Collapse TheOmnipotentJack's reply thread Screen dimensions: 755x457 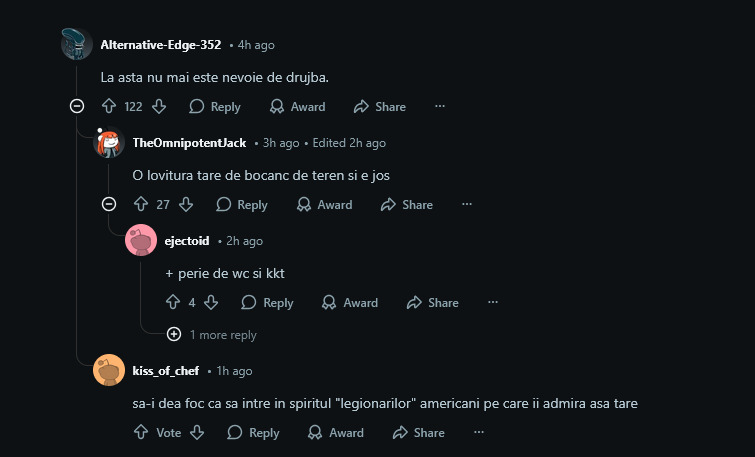pos(109,204)
